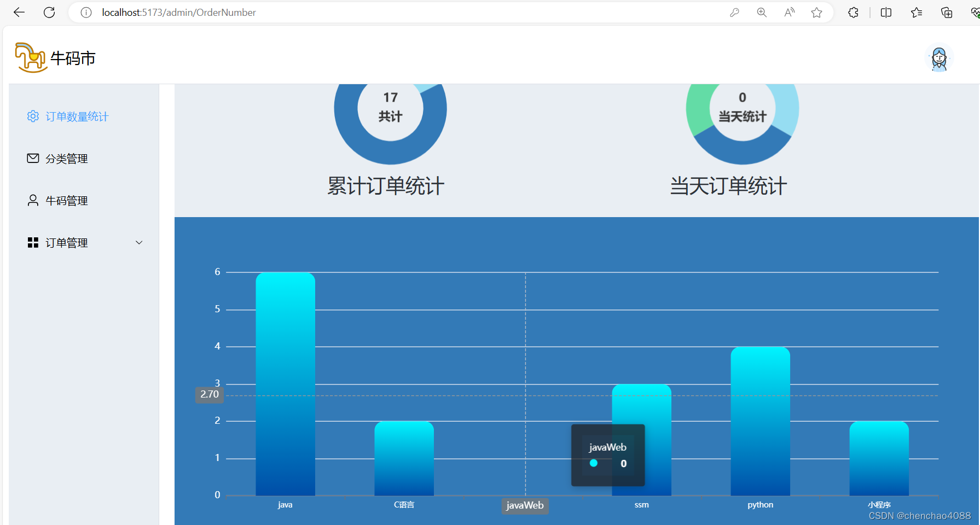Click the ssm x-axis label

point(641,505)
